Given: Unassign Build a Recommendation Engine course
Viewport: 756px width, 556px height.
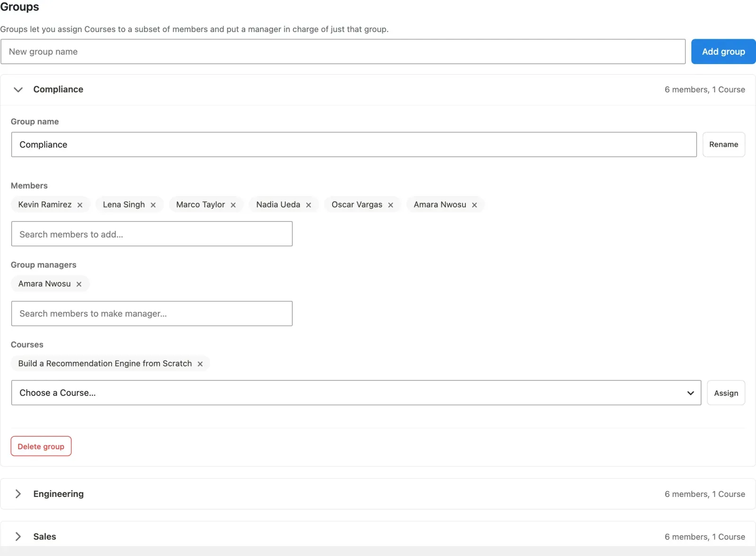Looking at the screenshot, I should [x=200, y=364].
